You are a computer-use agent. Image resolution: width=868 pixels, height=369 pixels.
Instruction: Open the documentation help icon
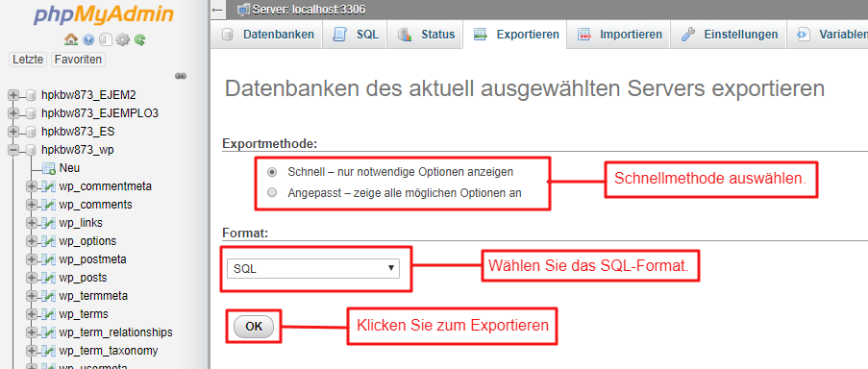[x=88, y=39]
